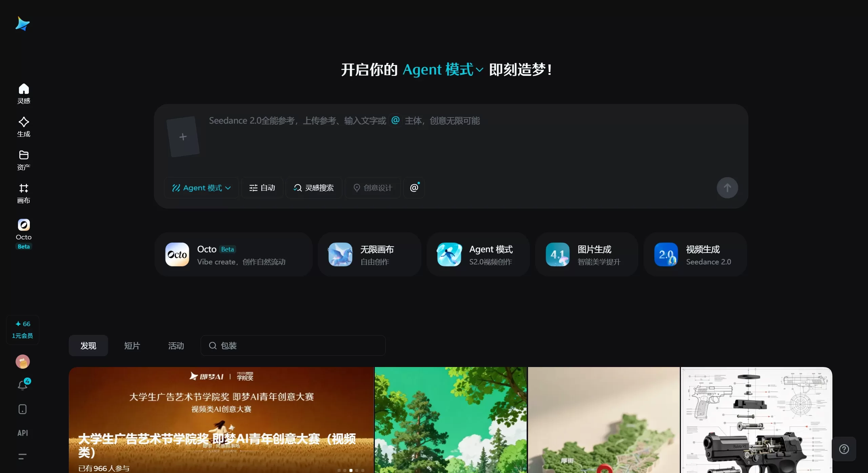This screenshot has height=473, width=868.
Task: Open the 视频生成 Seedance 2.0 card
Action: 695,255
